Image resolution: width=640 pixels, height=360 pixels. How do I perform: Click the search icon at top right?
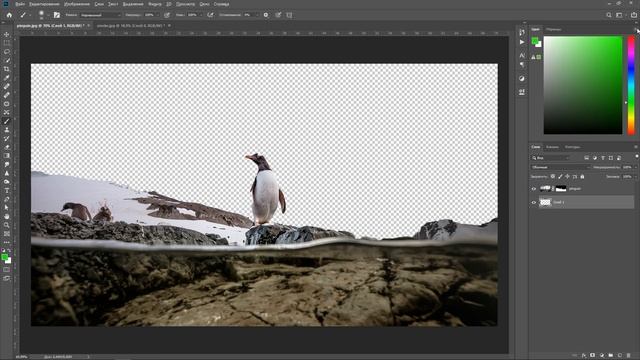(x=609, y=15)
